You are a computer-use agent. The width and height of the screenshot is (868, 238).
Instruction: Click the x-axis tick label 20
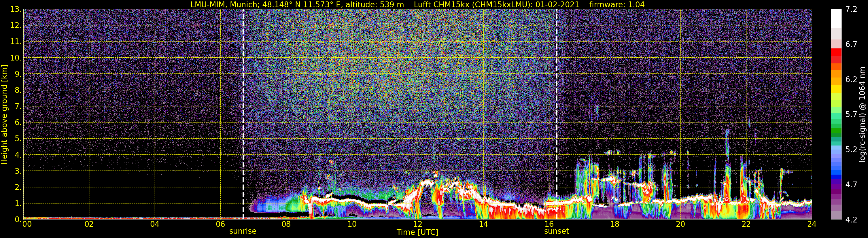(x=680, y=224)
